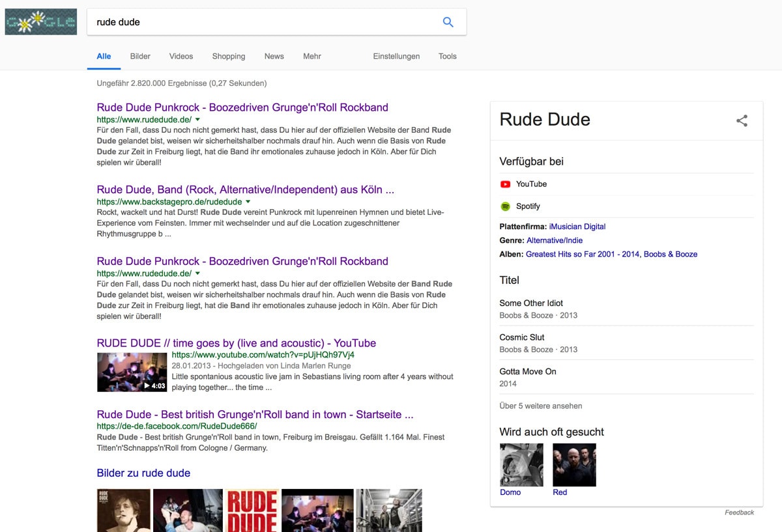Open the 'Boobs & Booze' album link

pos(671,254)
